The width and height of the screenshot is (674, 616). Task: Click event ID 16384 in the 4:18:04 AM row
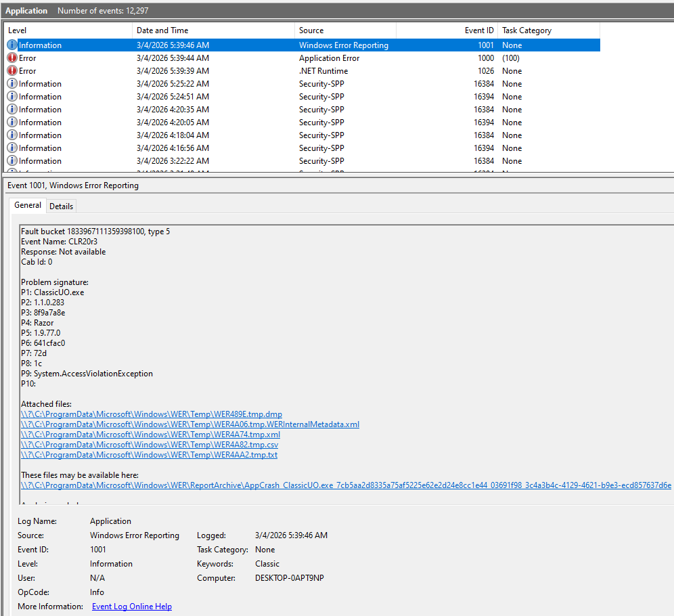(484, 135)
